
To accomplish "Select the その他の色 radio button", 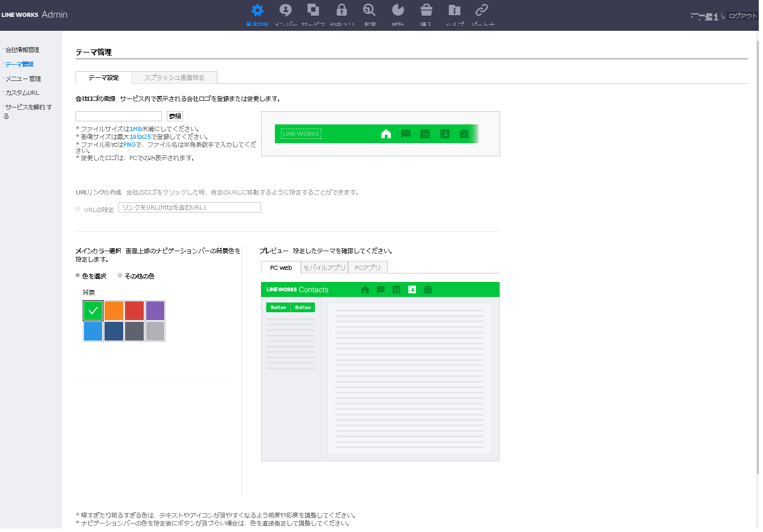I will tap(120, 275).
